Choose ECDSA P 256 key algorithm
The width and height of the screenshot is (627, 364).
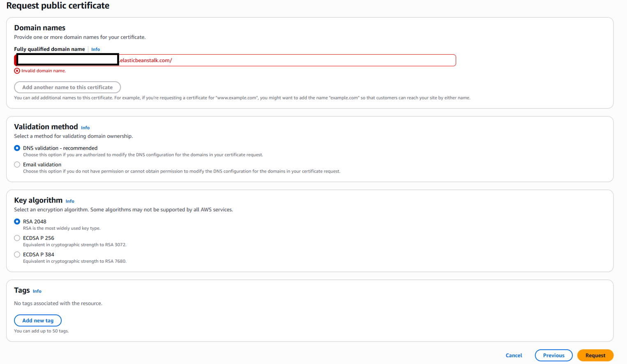[17, 238]
